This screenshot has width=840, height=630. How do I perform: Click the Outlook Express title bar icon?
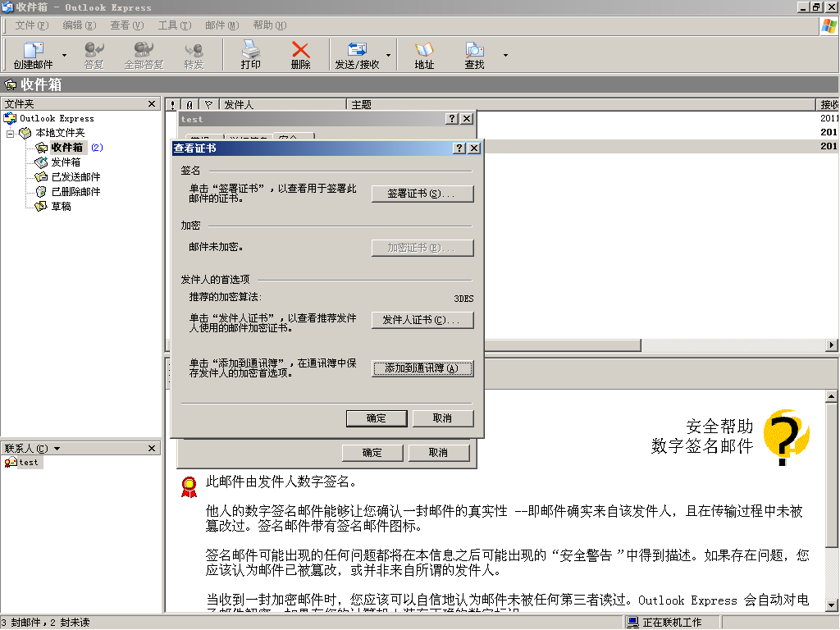[7, 7]
